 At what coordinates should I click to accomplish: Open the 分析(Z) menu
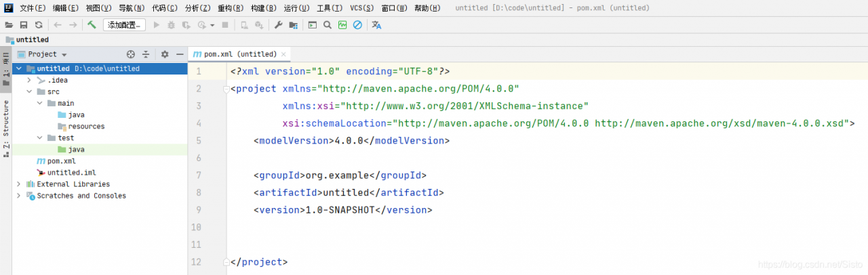198,8
